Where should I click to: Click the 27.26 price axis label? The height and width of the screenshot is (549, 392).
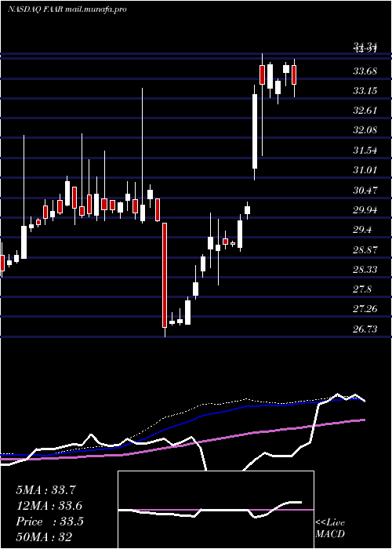365,309
